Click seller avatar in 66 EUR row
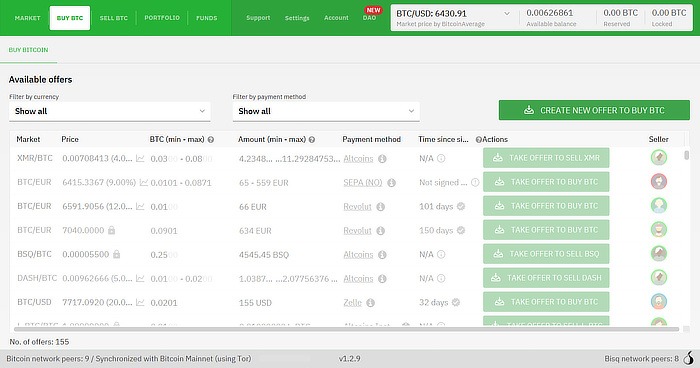Screen dimensions: 700x368 pyautogui.click(x=659, y=205)
